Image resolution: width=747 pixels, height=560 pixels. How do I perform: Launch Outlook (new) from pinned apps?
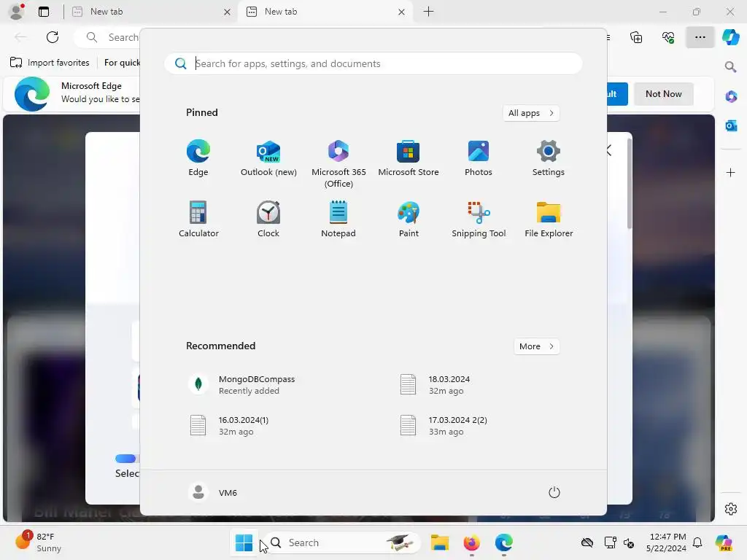[268, 158]
